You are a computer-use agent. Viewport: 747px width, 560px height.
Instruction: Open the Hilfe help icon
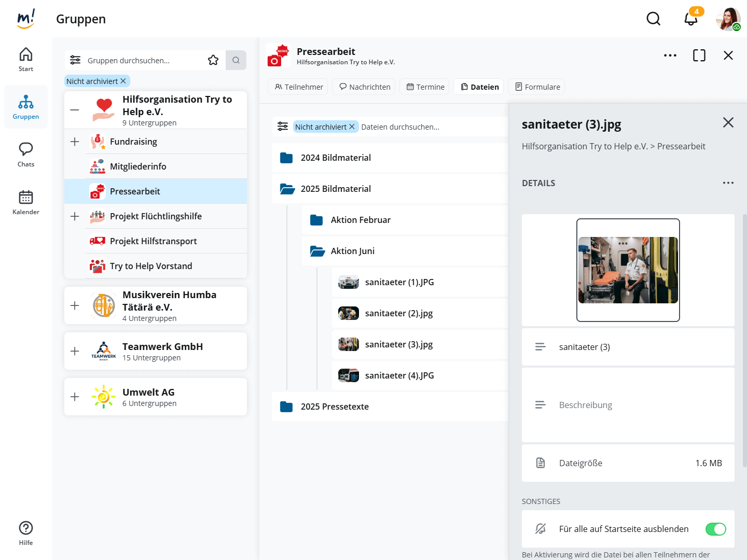pos(26,533)
